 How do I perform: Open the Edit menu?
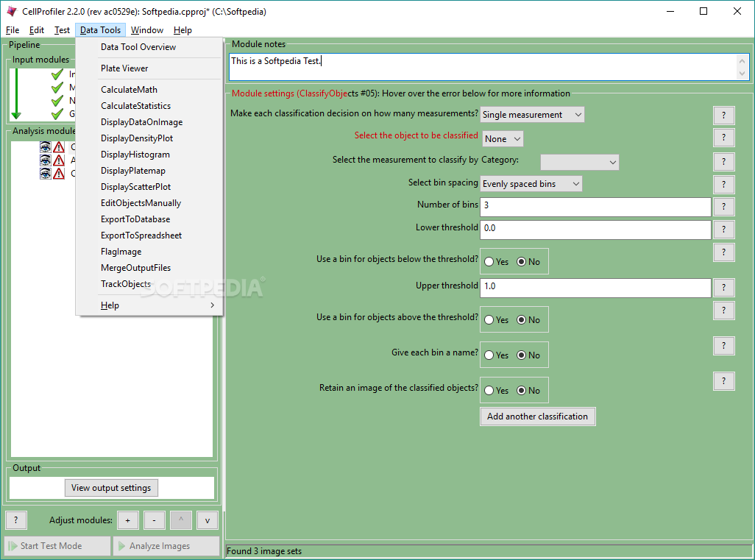coord(37,30)
